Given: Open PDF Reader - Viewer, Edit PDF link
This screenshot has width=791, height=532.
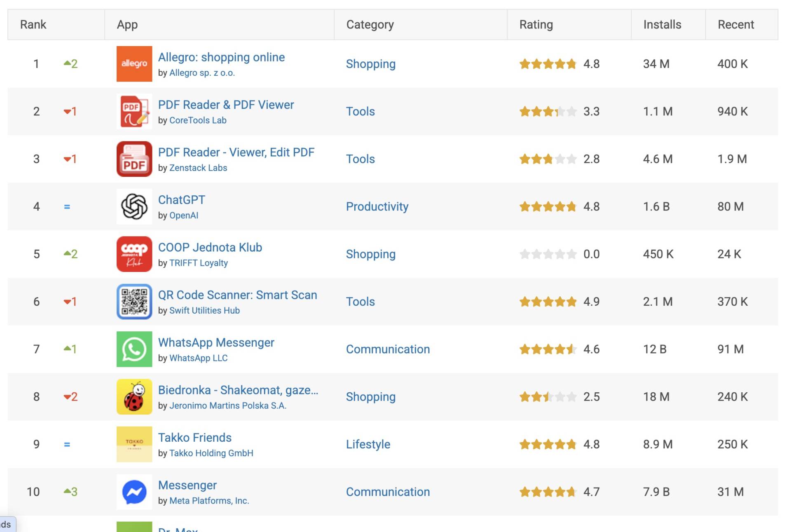Looking at the screenshot, I should click(x=236, y=152).
